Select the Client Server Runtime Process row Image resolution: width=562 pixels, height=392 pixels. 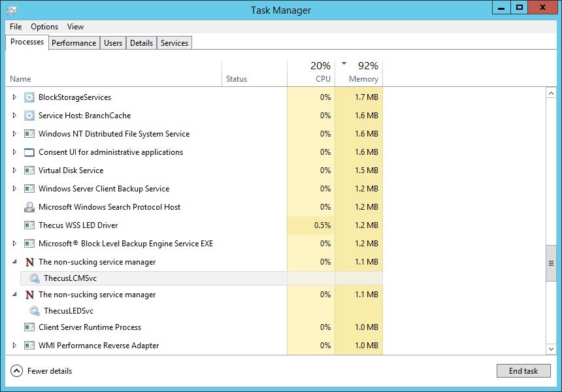click(194, 327)
